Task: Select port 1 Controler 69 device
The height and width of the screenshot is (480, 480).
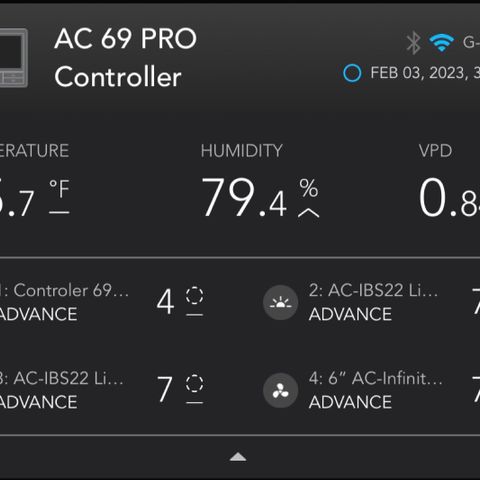Action: tap(64, 302)
